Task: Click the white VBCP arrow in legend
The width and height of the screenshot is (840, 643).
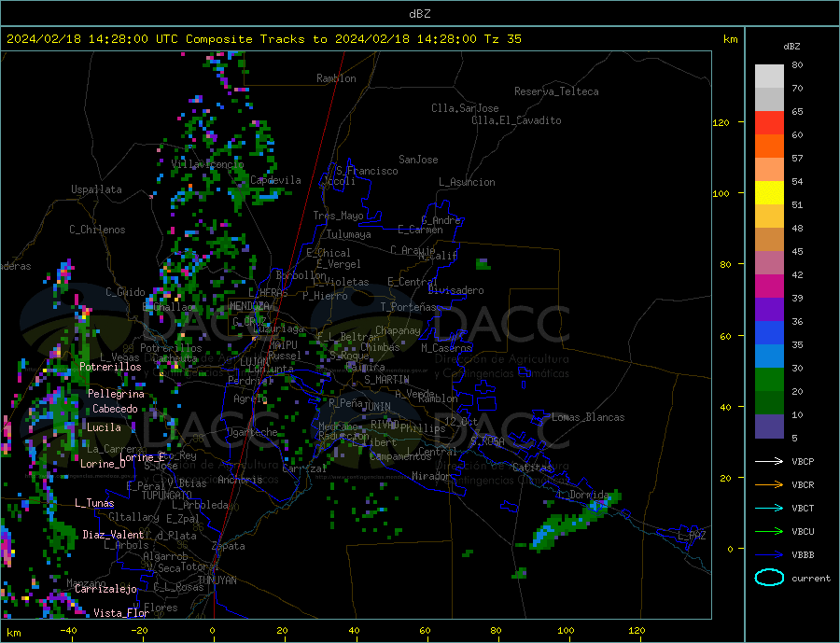Action: pos(769,461)
